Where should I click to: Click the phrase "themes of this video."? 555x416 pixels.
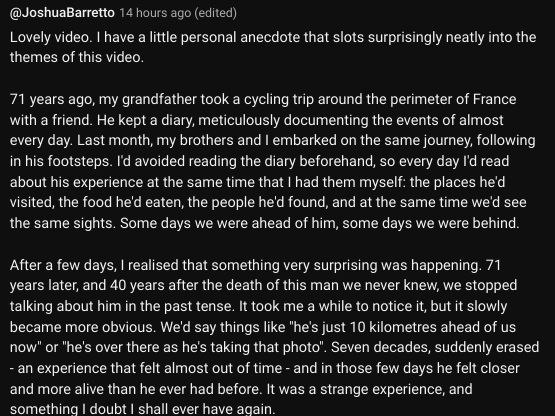(77, 57)
